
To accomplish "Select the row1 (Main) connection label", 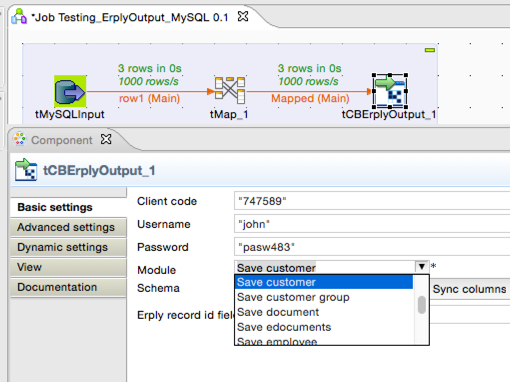I will [149, 98].
